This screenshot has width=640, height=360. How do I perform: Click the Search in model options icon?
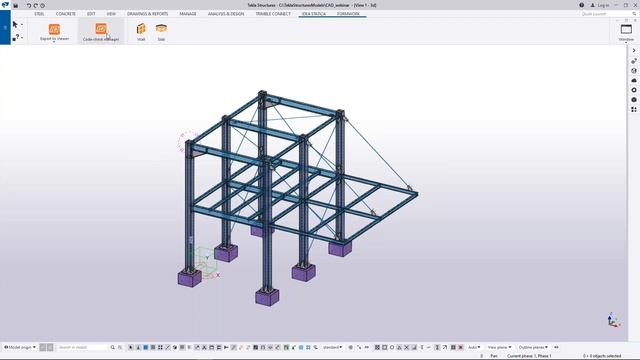(x=120, y=347)
